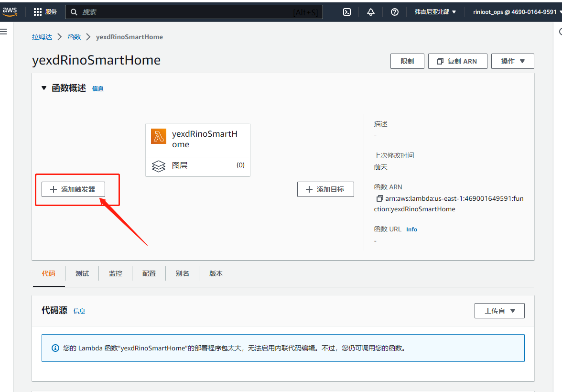Viewport: 562px width, 392px height.
Task: Open the hamburger side navigation menu
Action: point(4,32)
